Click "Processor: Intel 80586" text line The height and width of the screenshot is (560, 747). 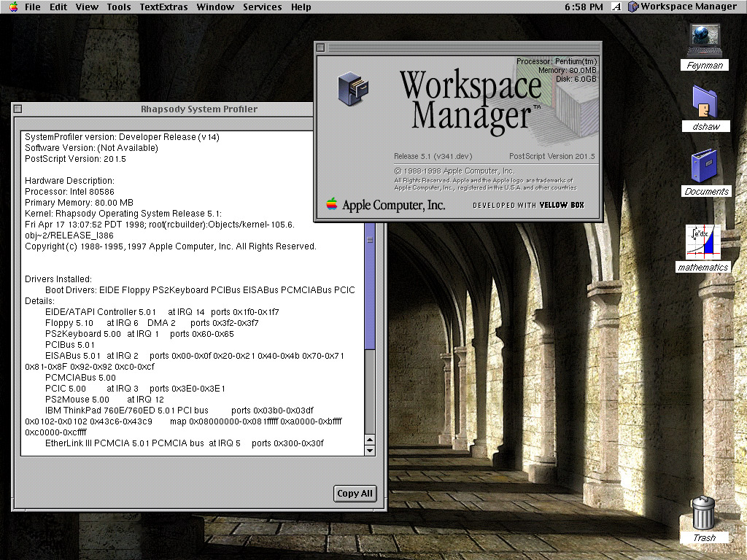pyautogui.click(x=69, y=192)
